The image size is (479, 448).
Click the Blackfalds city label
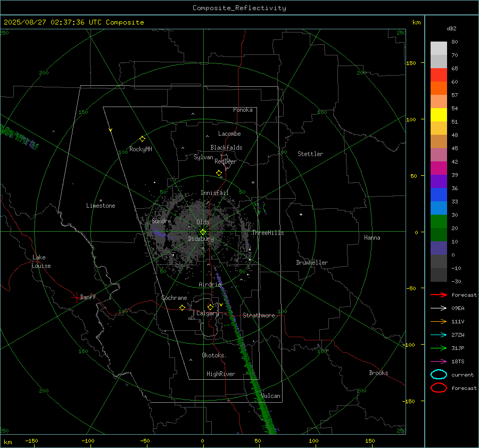tap(226, 148)
